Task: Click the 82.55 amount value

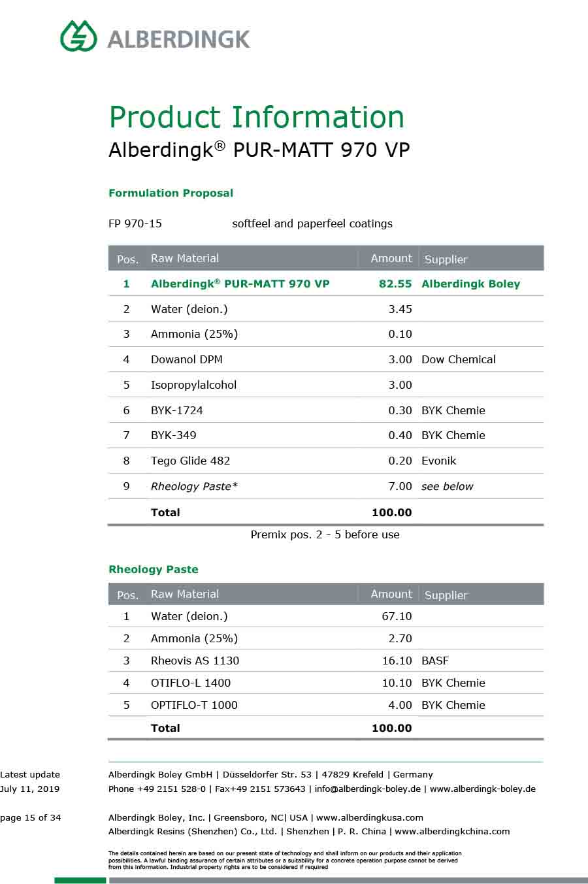Action: point(395,284)
